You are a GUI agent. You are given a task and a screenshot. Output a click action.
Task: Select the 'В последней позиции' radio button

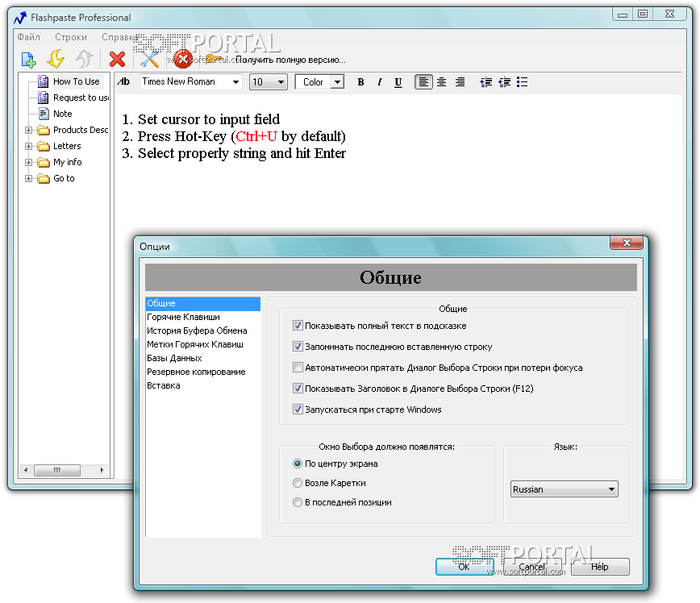[x=298, y=502]
